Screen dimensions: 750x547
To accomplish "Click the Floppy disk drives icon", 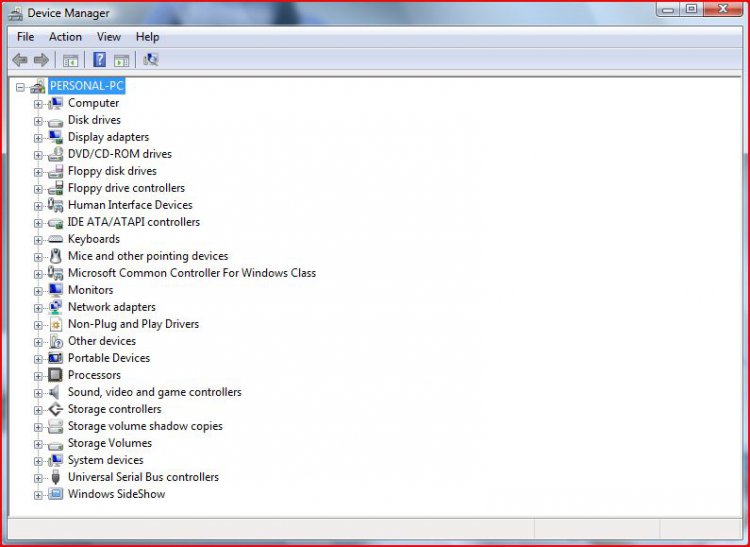I will coord(55,171).
